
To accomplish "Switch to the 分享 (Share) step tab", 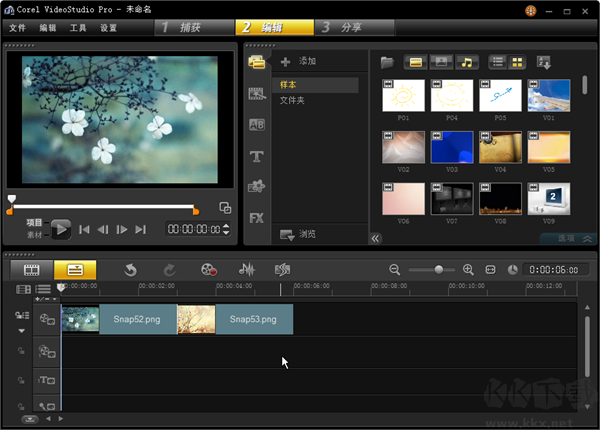I will pos(352,27).
